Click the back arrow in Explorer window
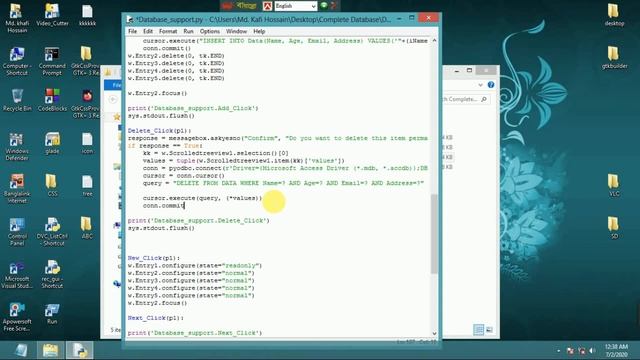 coord(113,99)
